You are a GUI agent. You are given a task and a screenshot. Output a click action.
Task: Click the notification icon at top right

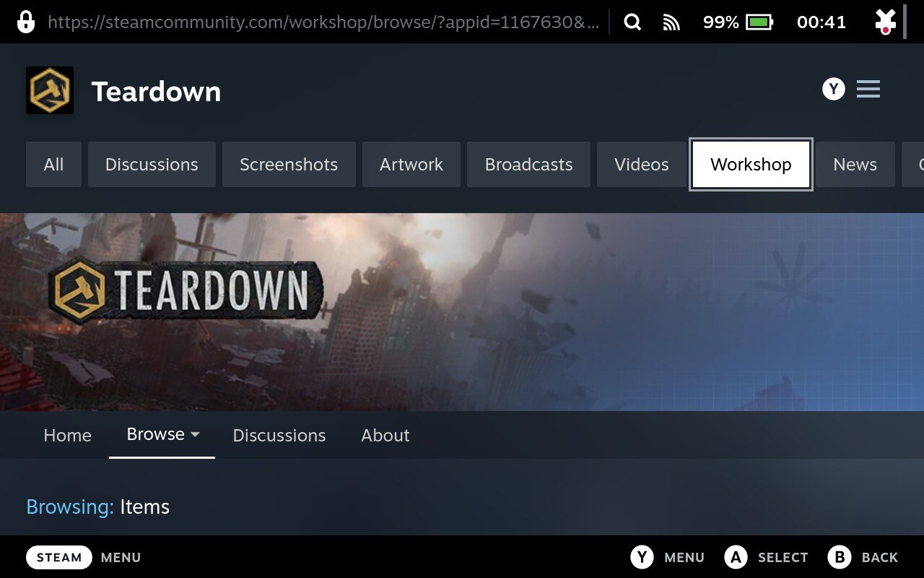(885, 22)
